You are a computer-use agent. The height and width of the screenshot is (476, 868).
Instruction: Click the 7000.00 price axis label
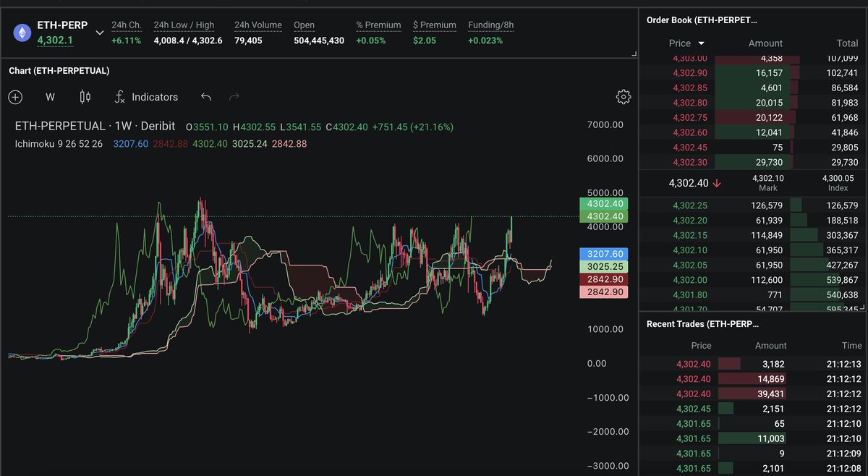point(605,125)
